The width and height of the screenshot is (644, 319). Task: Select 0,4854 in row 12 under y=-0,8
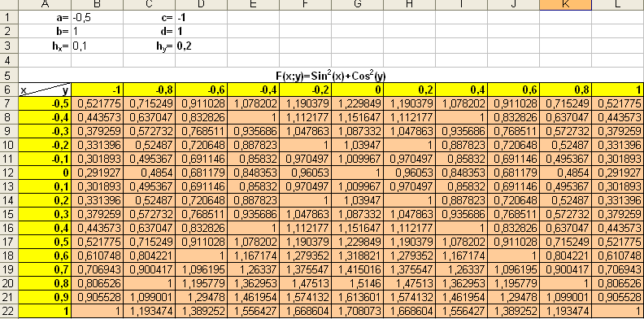click(x=150, y=173)
